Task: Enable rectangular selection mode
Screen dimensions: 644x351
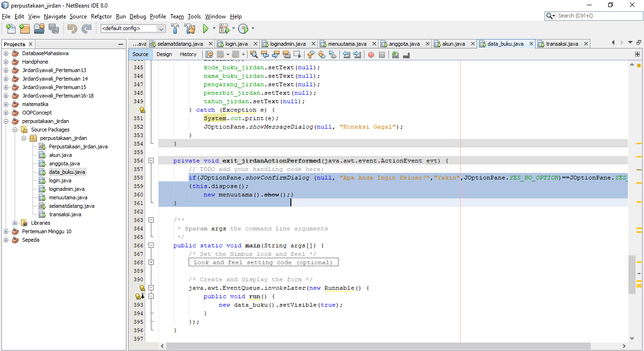Action: (x=298, y=54)
